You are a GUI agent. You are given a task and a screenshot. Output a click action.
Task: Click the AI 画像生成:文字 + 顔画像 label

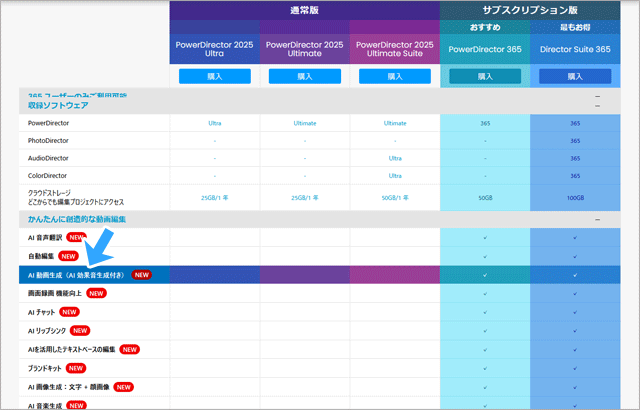tap(69, 387)
